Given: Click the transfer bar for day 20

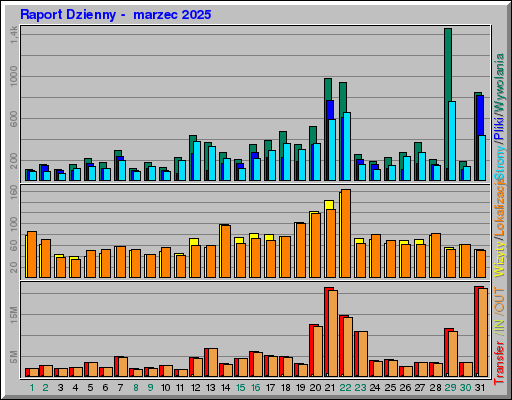Looking at the screenshot, I should coord(317,351).
